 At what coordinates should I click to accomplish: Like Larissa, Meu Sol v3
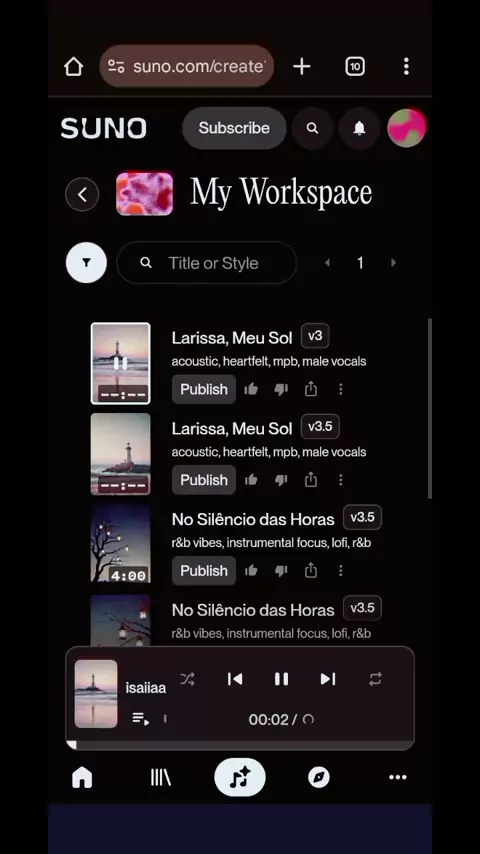tap(251, 389)
